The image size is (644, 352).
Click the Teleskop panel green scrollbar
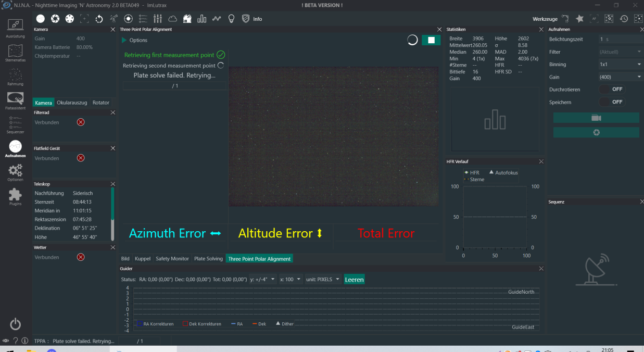pos(113,204)
